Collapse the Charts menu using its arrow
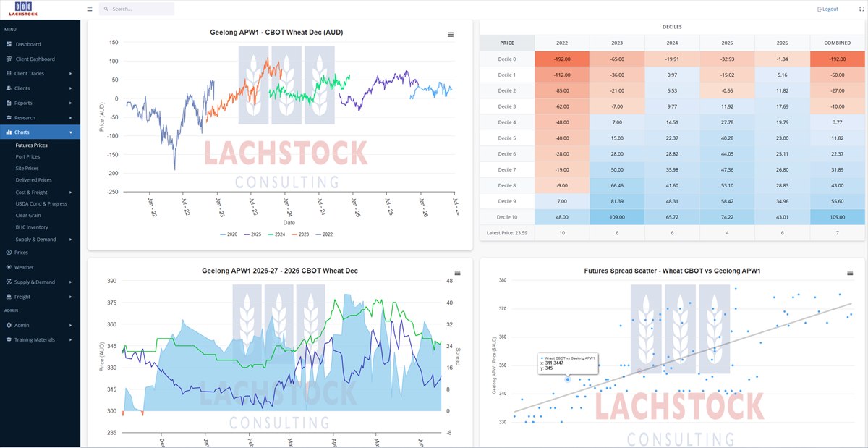 click(71, 132)
